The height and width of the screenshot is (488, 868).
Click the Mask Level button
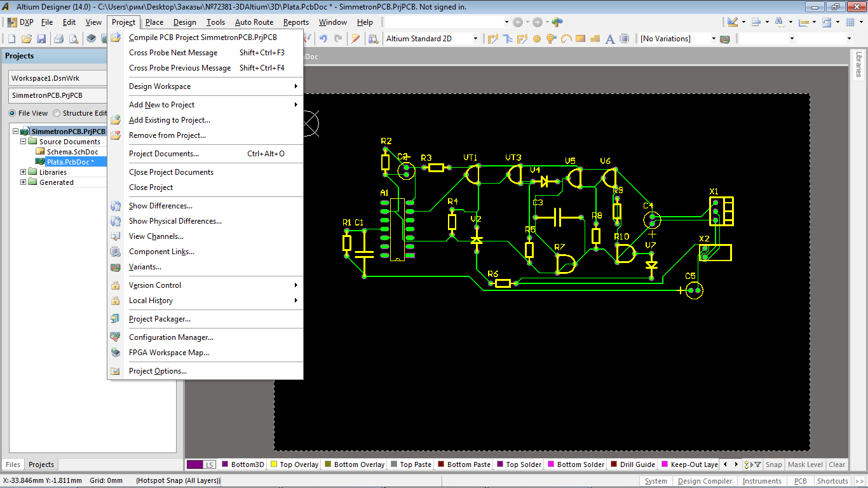(805, 464)
